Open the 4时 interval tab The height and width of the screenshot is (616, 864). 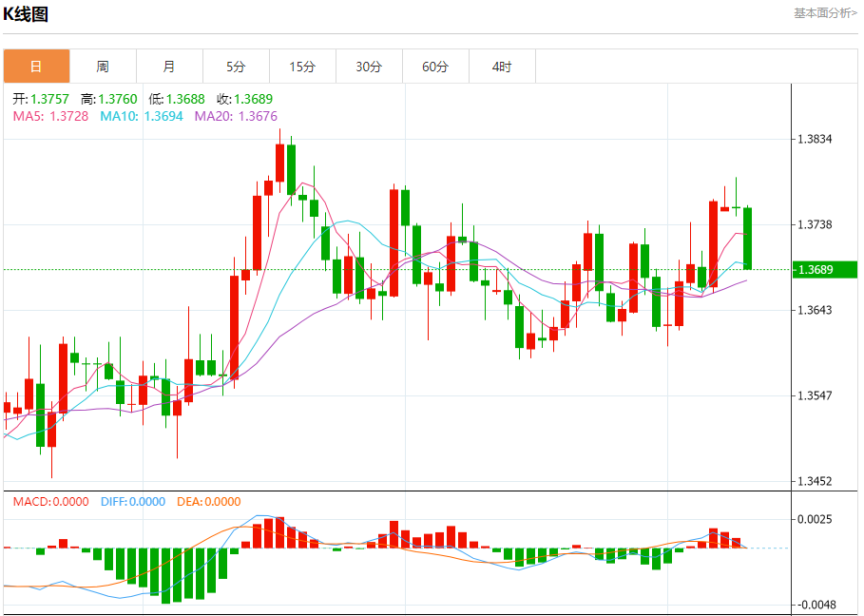click(503, 67)
